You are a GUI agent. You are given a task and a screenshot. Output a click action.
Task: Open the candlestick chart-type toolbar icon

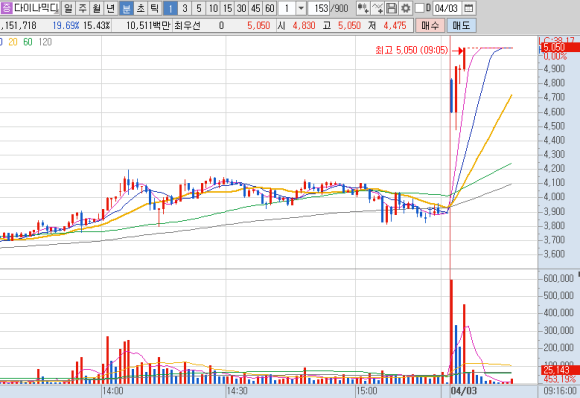[363, 8]
